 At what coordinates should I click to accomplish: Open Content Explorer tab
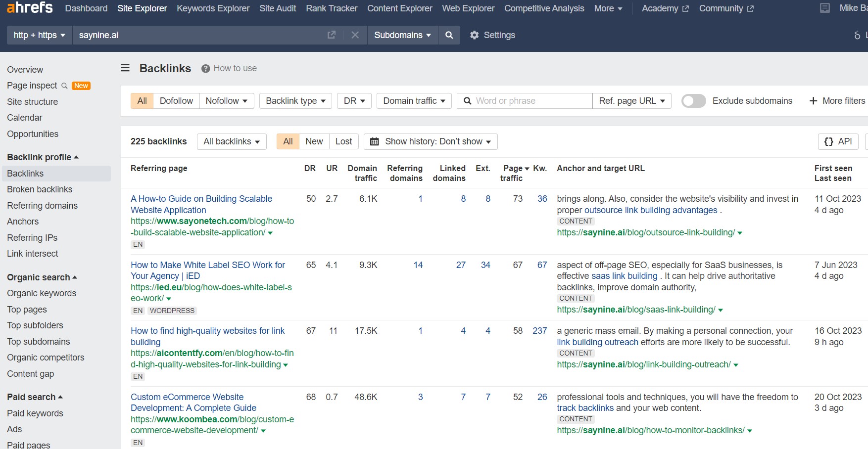pyautogui.click(x=399, y=8)
